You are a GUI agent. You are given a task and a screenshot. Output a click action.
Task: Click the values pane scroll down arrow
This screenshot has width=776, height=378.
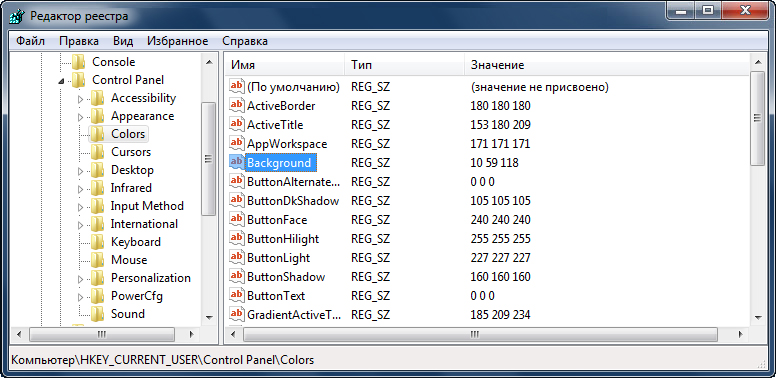(757, 317)
